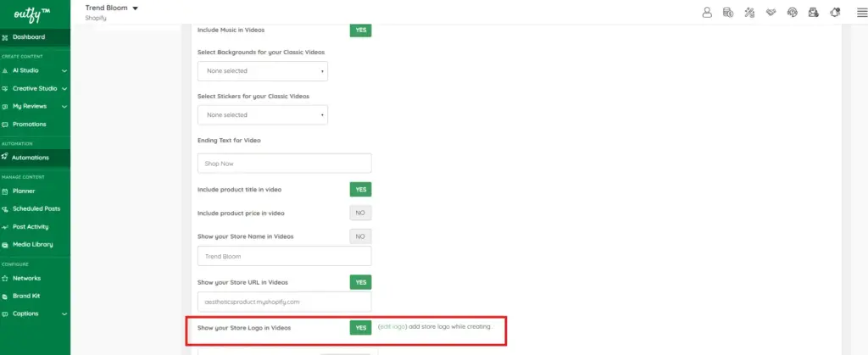The image size is (868, 355).
Task: Click the Shopify text under Trend Bloom
Action: [96, 19]
